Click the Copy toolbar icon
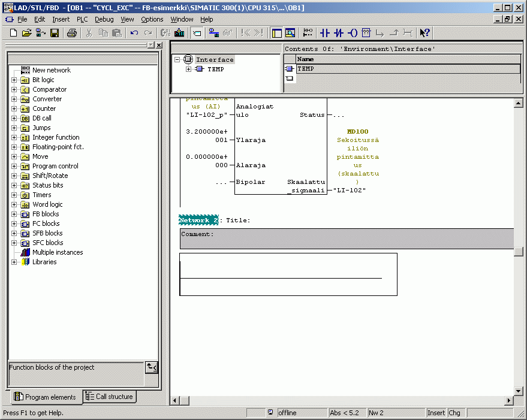Image resolution: width=527 pixels, height=420 pixels. pos(103,33)
